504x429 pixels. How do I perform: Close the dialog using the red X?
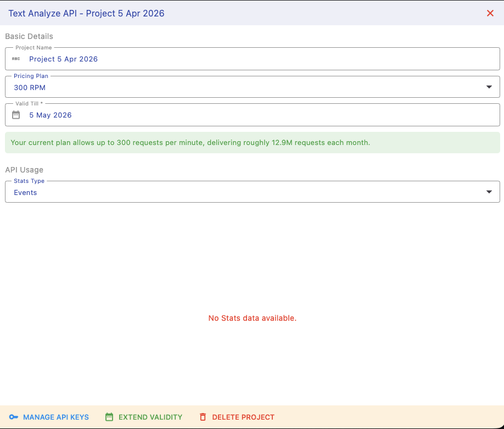pyautogui.click(x=490, y=13)
